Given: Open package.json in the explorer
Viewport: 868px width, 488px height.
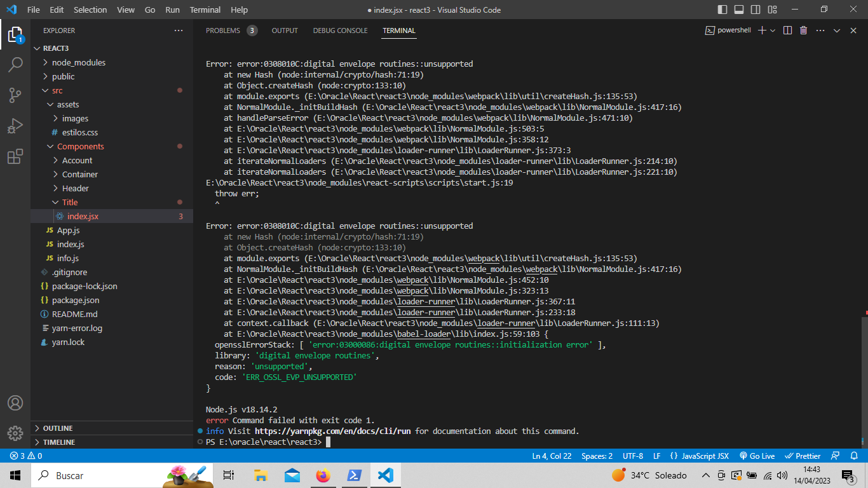Looking at the screenshot, I should [76, 300].
